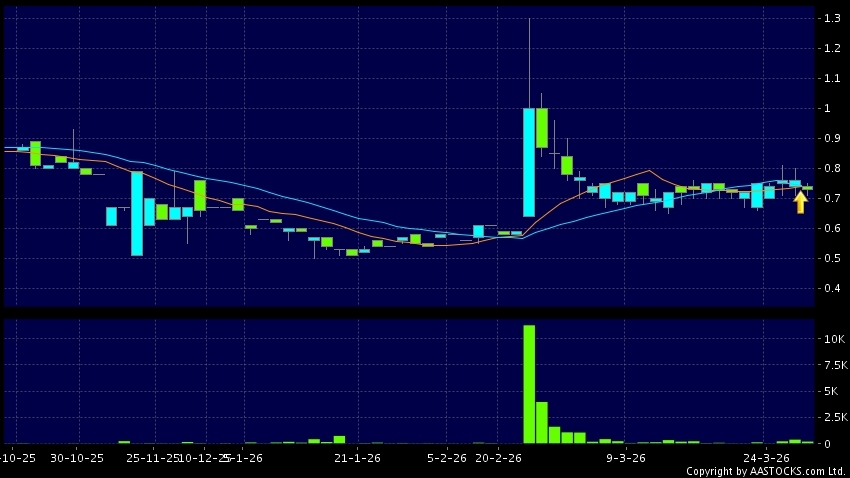Click the 0.4 price axis label
The image size is (850, 478).
[x=831, y=289]
